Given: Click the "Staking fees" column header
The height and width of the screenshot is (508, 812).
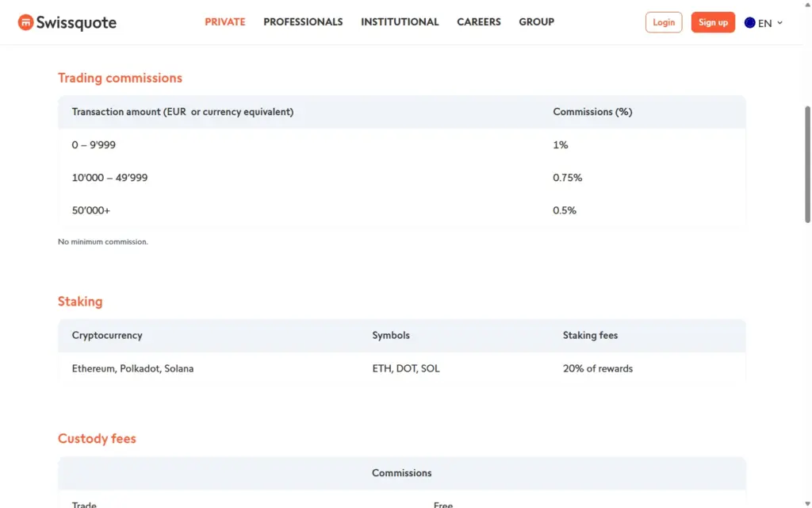Looking at the screenshot, I should [x=590, y=336].
